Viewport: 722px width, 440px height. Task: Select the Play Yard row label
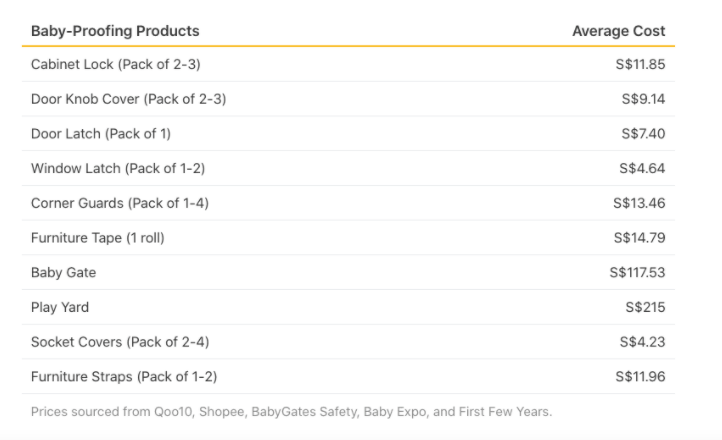click(x=60, y=307)
